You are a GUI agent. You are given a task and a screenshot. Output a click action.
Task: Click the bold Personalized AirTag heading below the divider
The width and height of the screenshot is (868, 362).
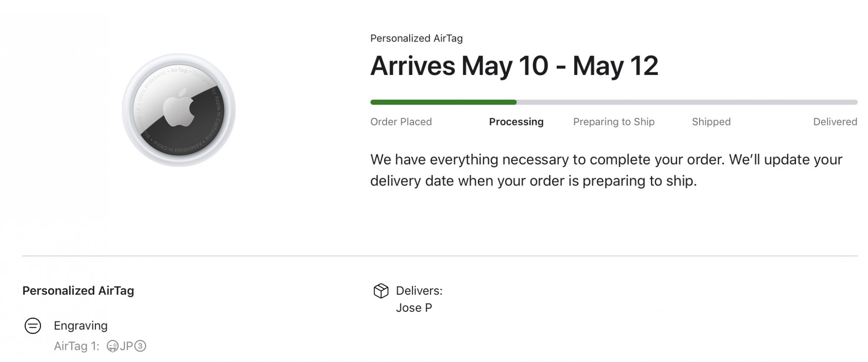78,290
